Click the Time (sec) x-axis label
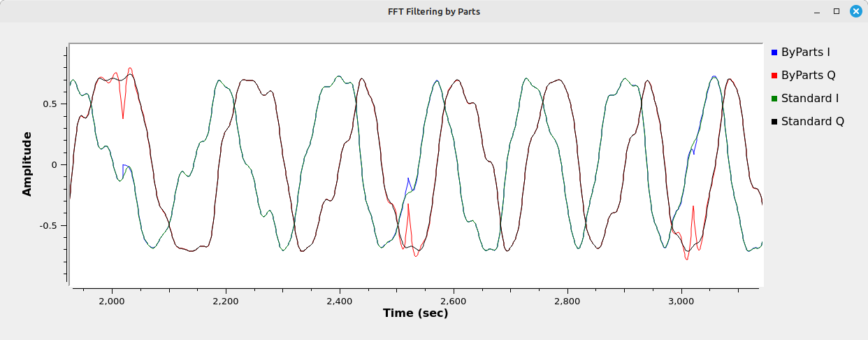 pos(415,313)
